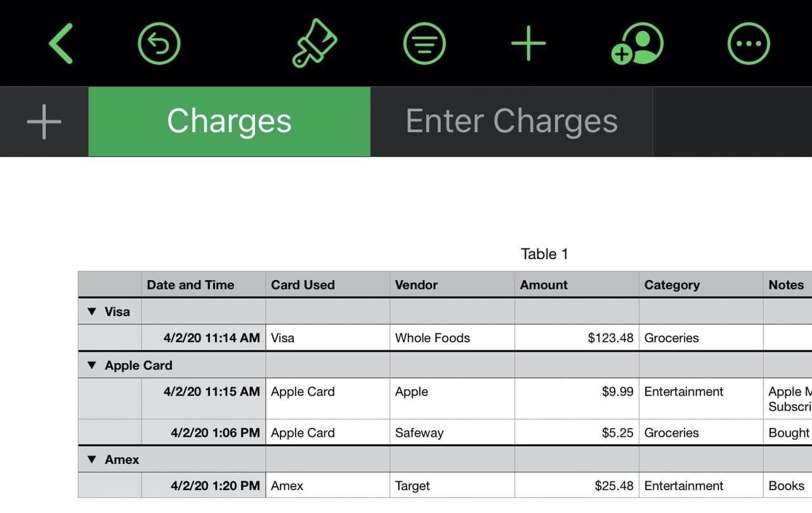Open the collaborate add-person icon
This screenshot has width=812, height=513.
(638, 44)
